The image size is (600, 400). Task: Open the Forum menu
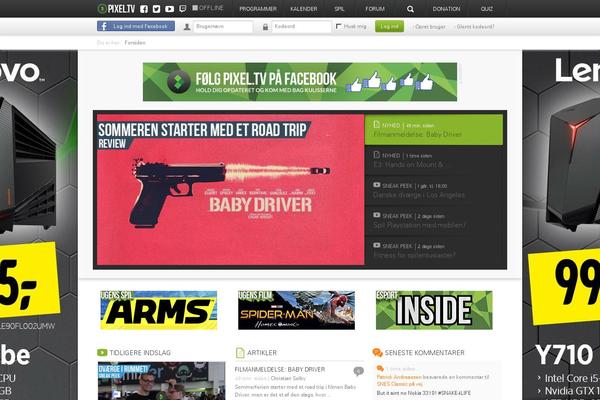[x=375, y=9]
